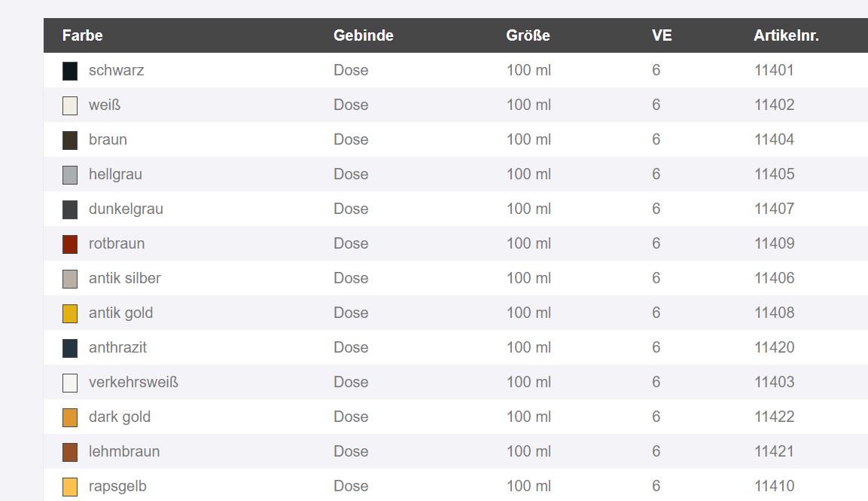
Task: Pick the antik silber swatch
Action: click(x=70, y=279)
